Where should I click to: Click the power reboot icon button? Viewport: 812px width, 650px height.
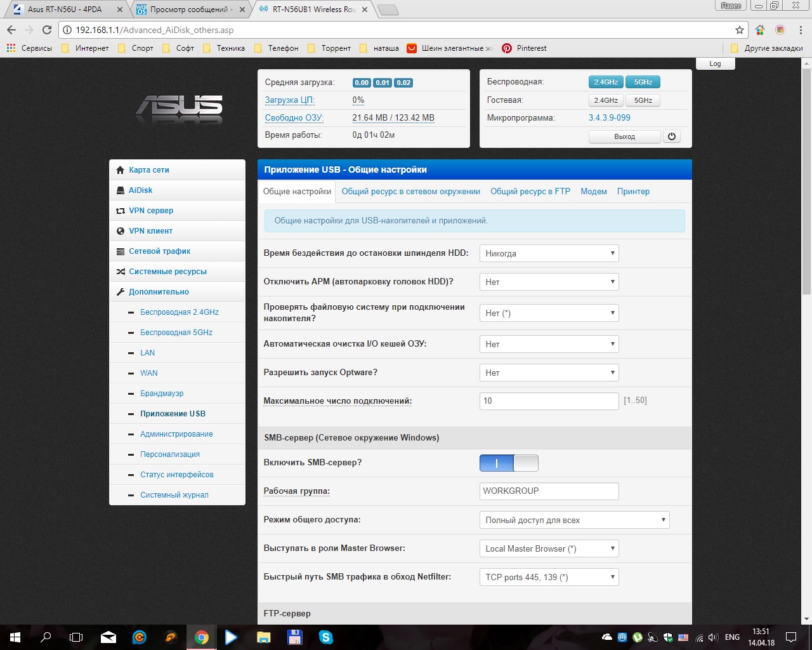[672, 136]
